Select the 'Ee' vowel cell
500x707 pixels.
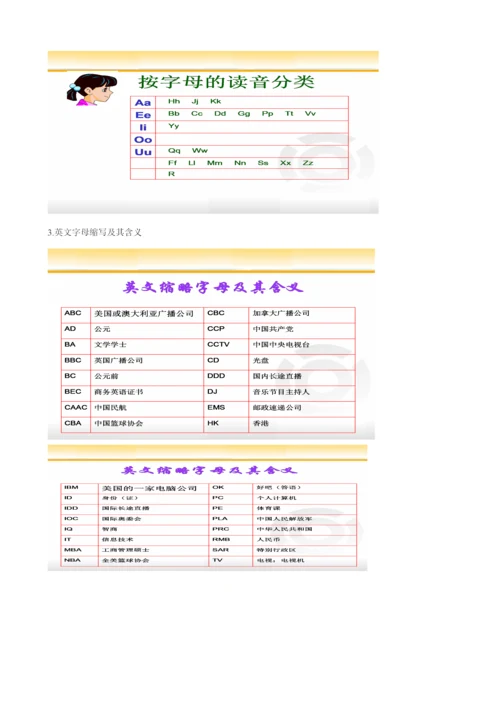[x=143, y=115]
